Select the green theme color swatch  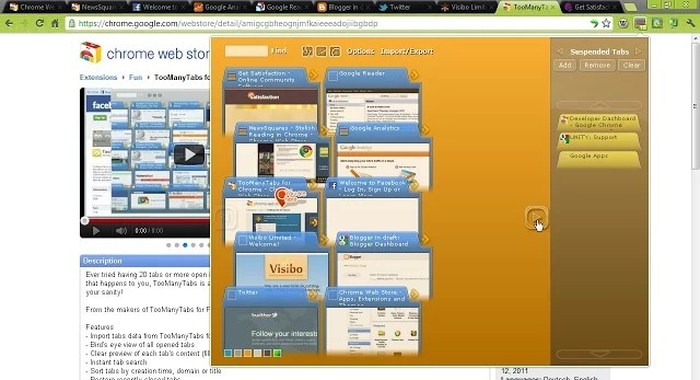pyautogui.click(x=277, y=353)
